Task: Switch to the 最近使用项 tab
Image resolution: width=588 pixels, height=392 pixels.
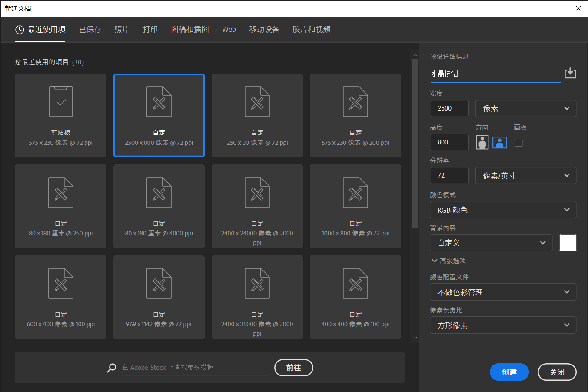Action: coord(40,30)
